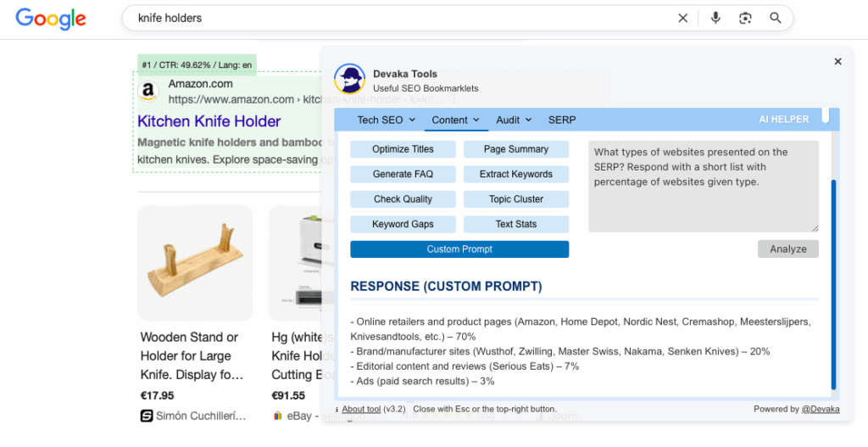The height and width of the screenshot is (447, 868).
Task: Click the 'Useful SEO Bookmarklets' subtitle
Action: pyautogui.click(x=426, y=88)
